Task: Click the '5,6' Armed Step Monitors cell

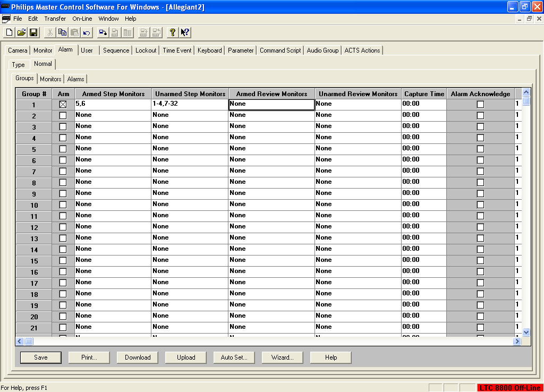Action: [x=113, y=105]
